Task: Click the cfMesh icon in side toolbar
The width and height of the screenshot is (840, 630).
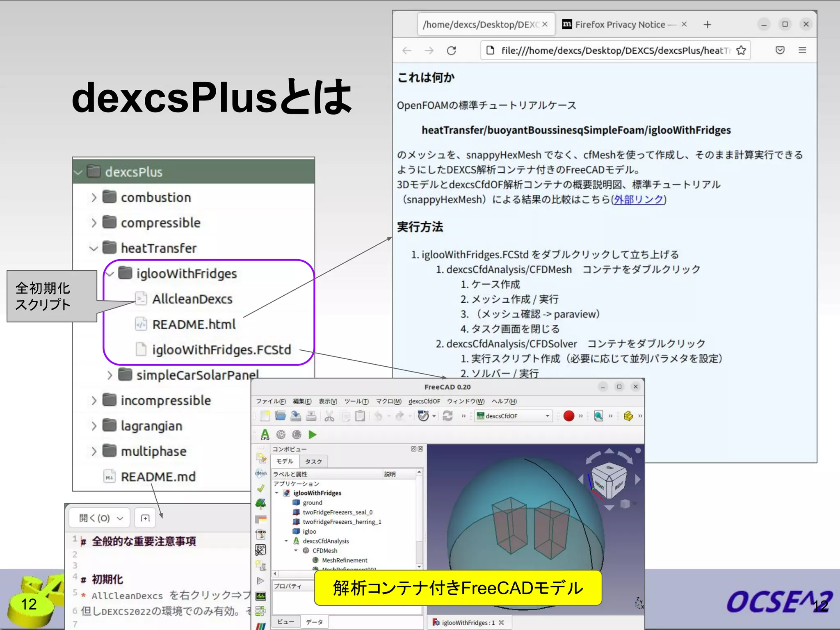Action: click(x=261, y=473)
